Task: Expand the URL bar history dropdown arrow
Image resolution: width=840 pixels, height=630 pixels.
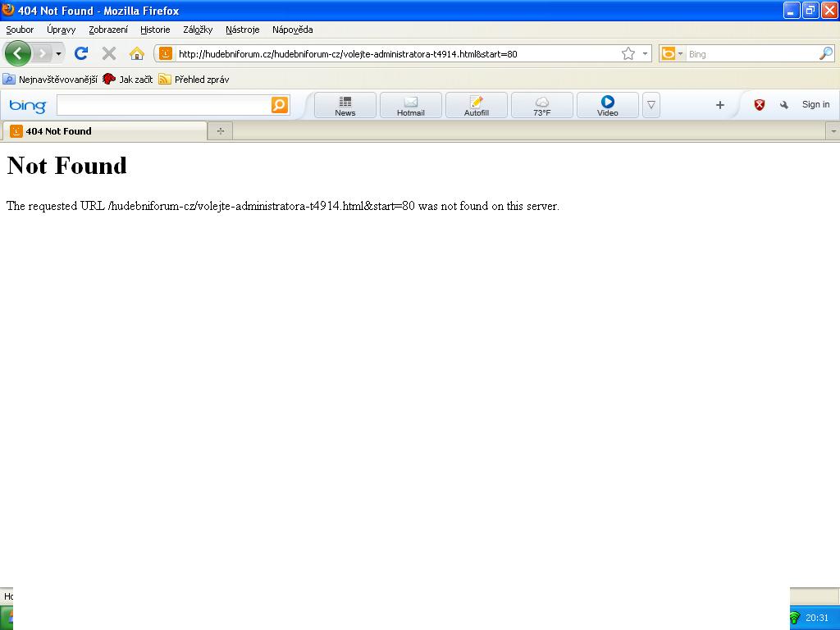Action: coord(645,54)
